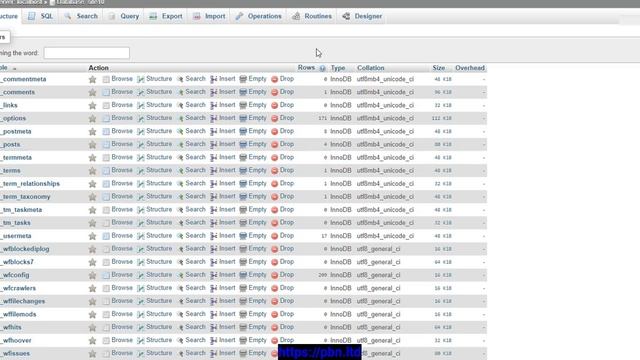Open the Routines tab
The image size is (640, 360).
312,16
